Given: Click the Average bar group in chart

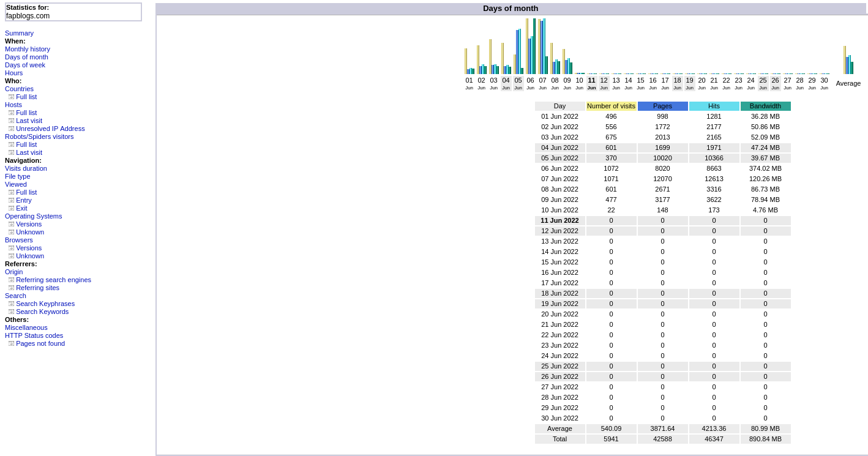Looking at the screenshot, I should (848, 60).
